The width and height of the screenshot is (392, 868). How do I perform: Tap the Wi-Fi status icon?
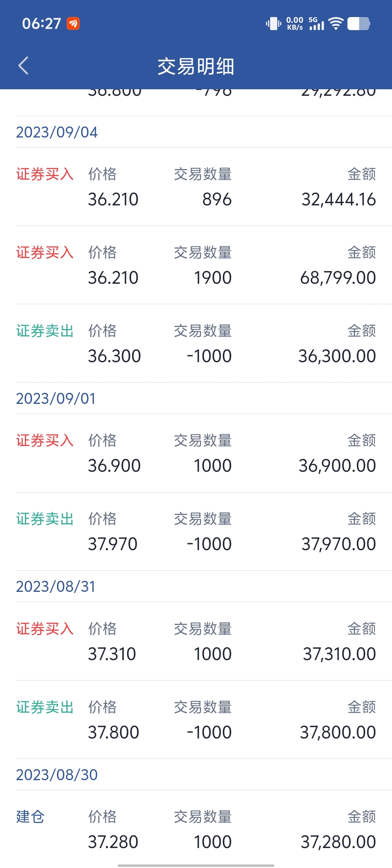(x=336, y=24)
